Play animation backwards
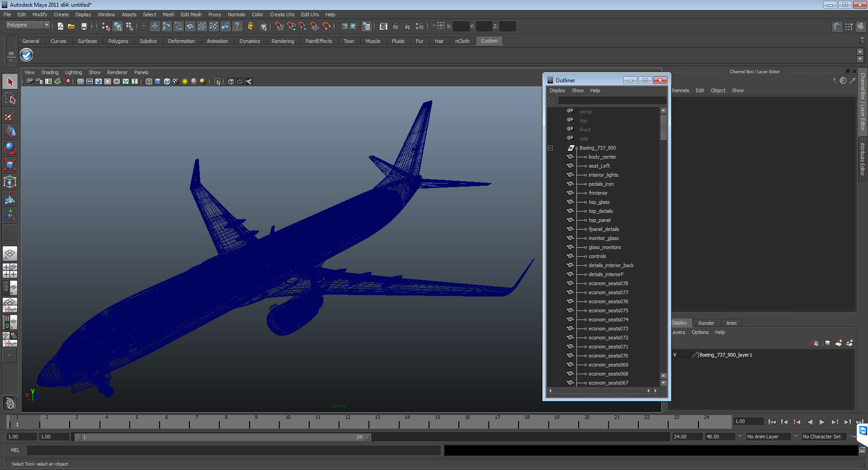This screenshot has height=470, width=868. [810, 422]
